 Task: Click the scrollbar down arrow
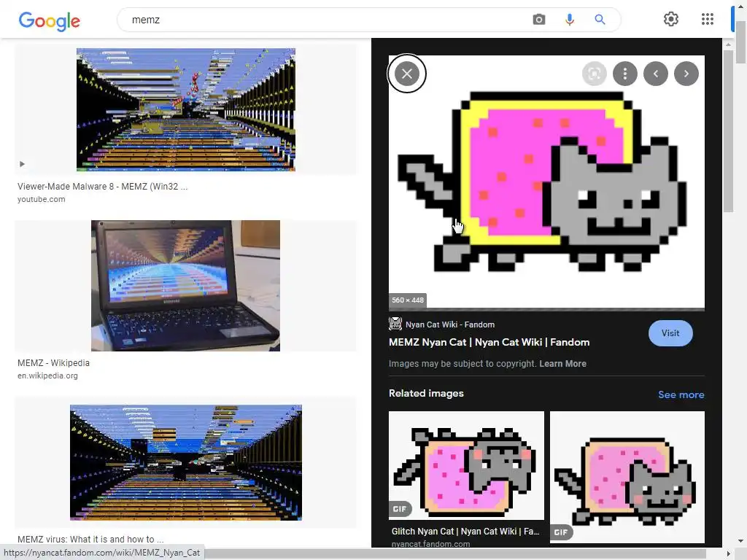[x=741, y=541]
